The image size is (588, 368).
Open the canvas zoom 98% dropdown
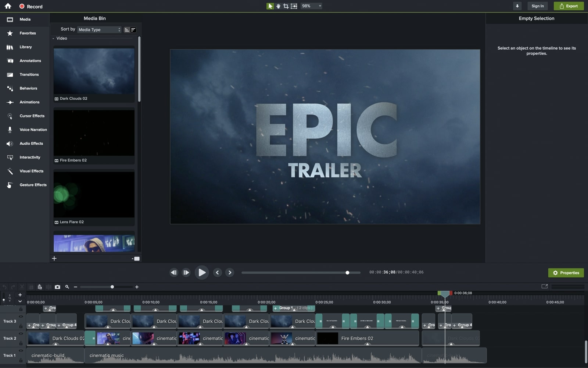click(x=312, y=6)
